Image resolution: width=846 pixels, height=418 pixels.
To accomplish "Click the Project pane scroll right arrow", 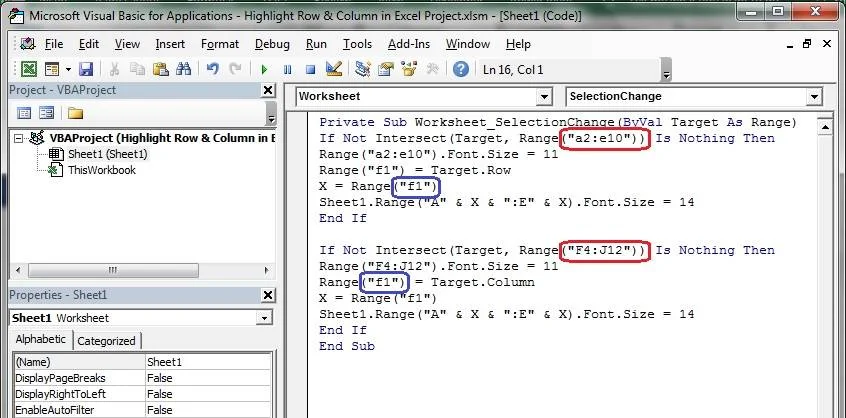I will point(267,270).
